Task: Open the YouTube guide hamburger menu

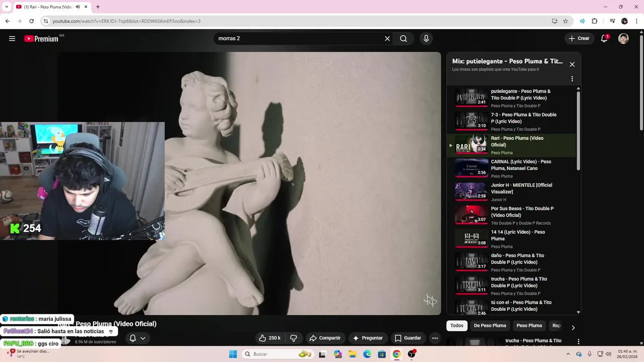Action: pos(12,39)
